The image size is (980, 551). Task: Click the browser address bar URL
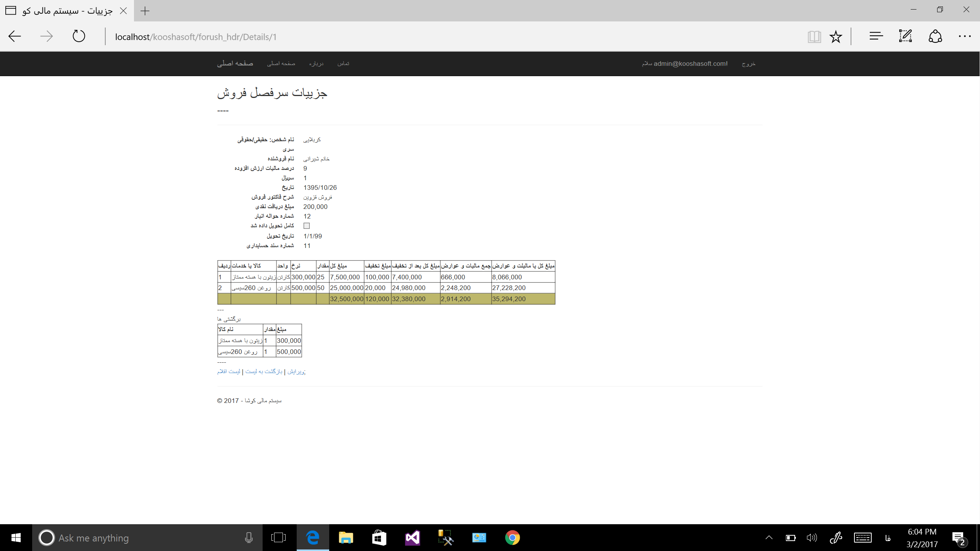point(196,37)
